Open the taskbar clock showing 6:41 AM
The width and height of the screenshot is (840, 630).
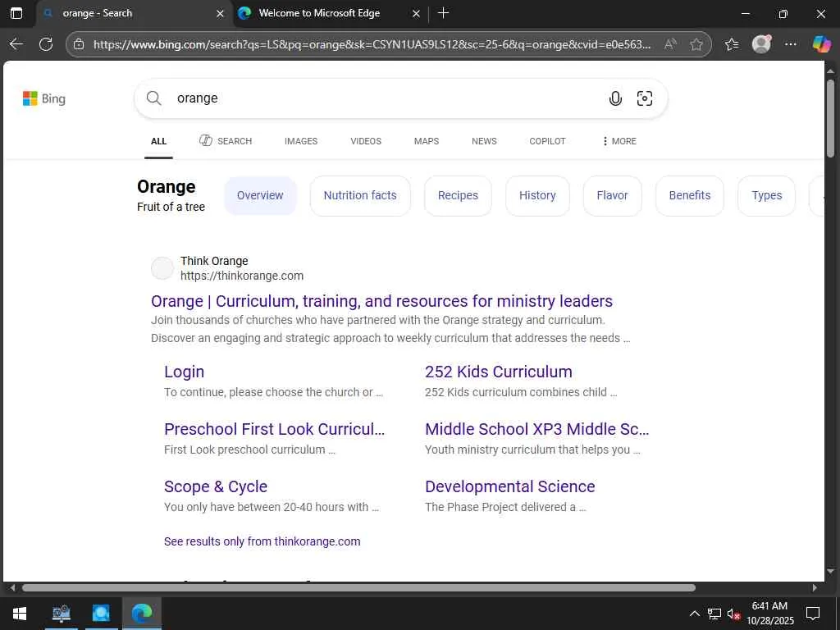coord(769,614)
